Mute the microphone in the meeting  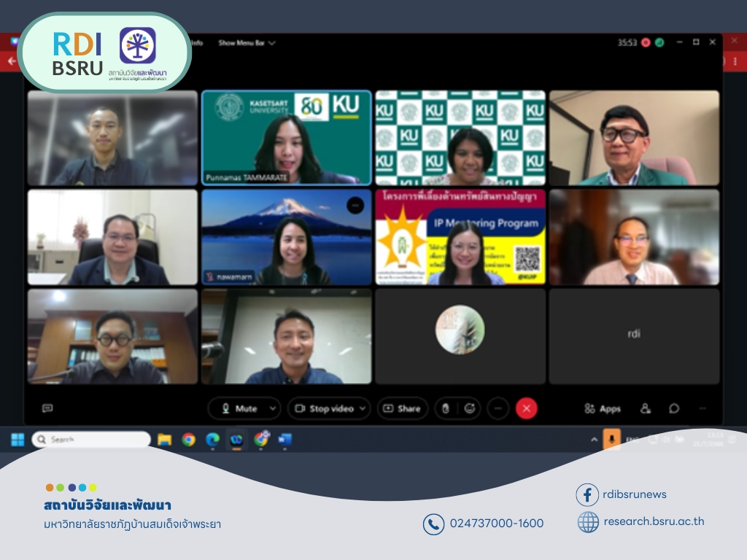(239, 408)
